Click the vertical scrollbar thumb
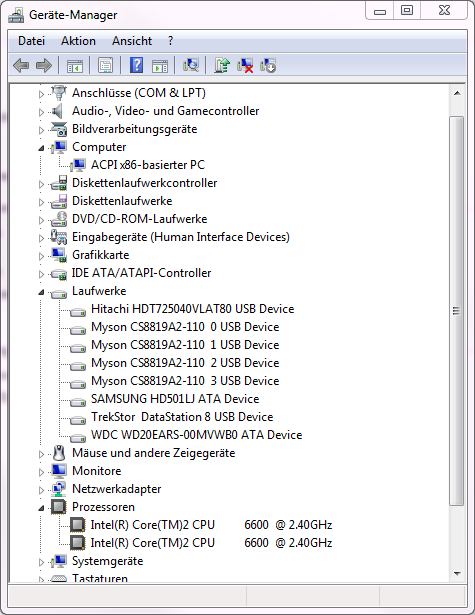Viewport: 475px width, 615px height. click(x=457, y=311)
